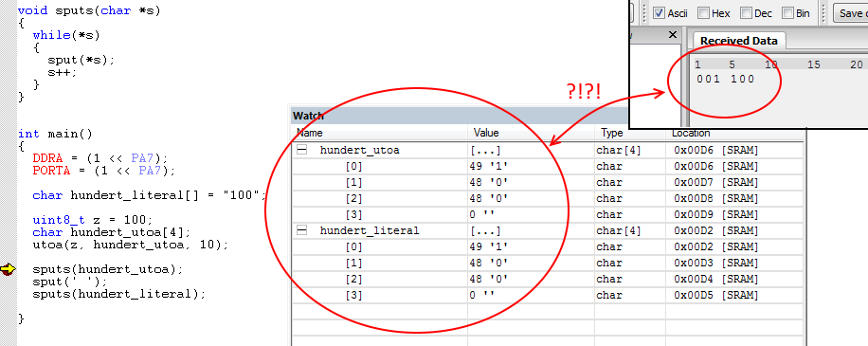Select hundert_literal element [3] row
This screenshot has width=868, height=346.
point(548,295)
